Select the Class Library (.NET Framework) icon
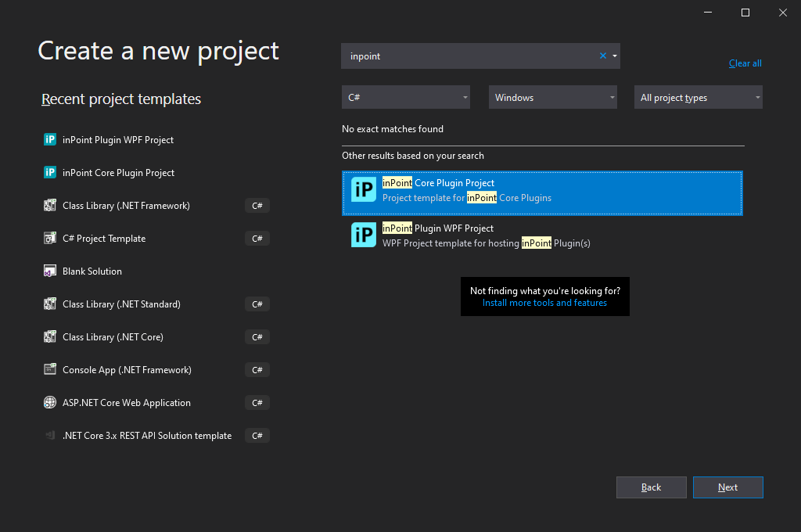 pos(50,205)
